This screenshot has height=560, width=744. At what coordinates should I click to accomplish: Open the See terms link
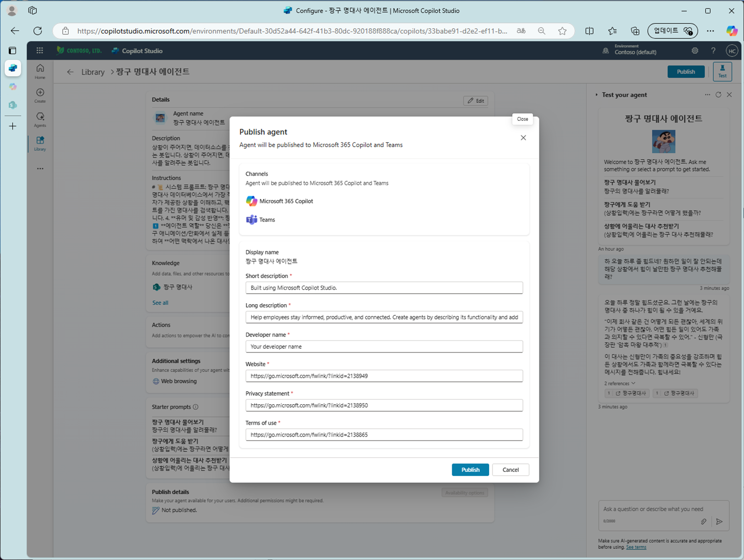coord(636,547)
